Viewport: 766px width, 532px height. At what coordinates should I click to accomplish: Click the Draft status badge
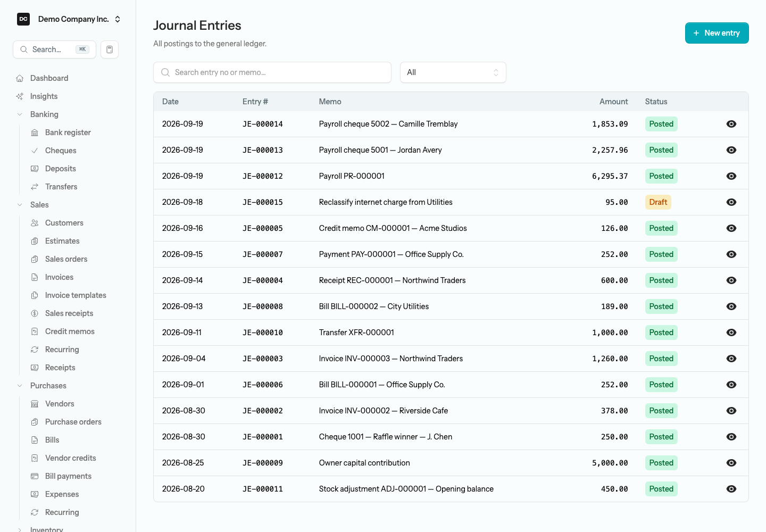658,202
